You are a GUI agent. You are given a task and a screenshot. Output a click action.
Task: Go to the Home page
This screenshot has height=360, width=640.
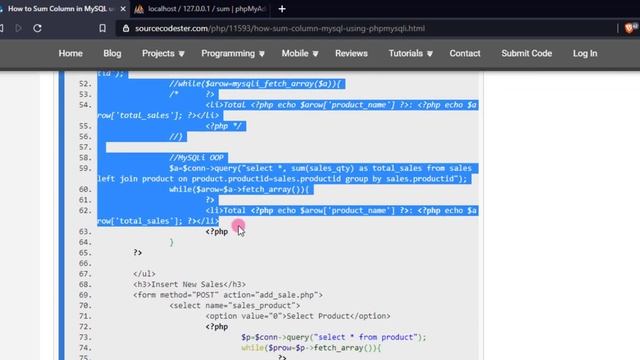pyautogui.click(x=71, y=53)
